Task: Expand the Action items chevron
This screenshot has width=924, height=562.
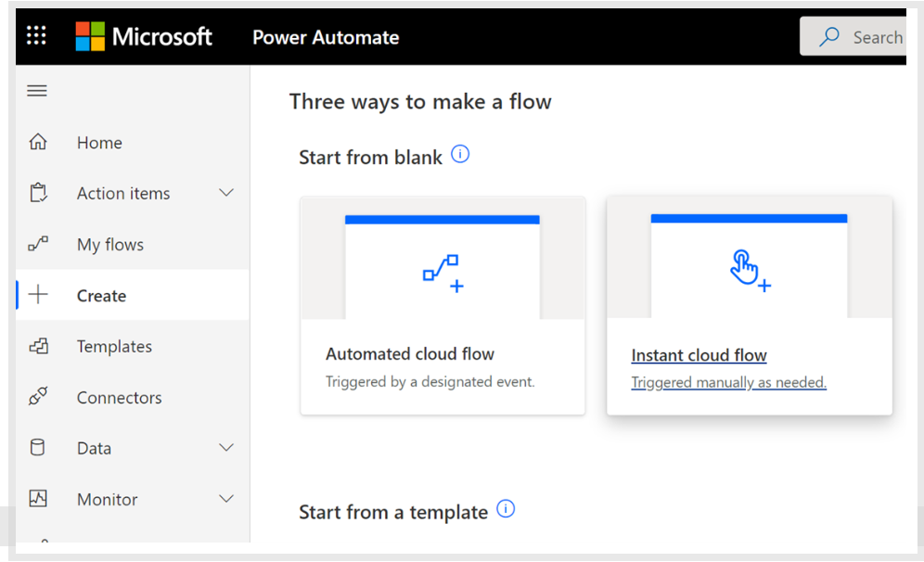Action: click(x=225, y=194)
